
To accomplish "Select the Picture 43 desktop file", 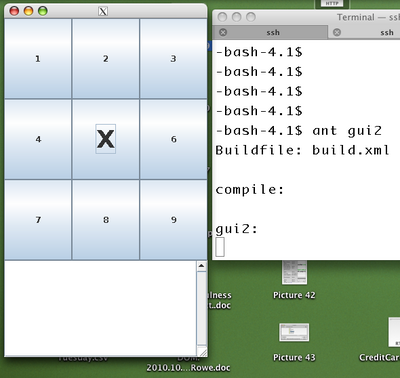I will [294, 342].
